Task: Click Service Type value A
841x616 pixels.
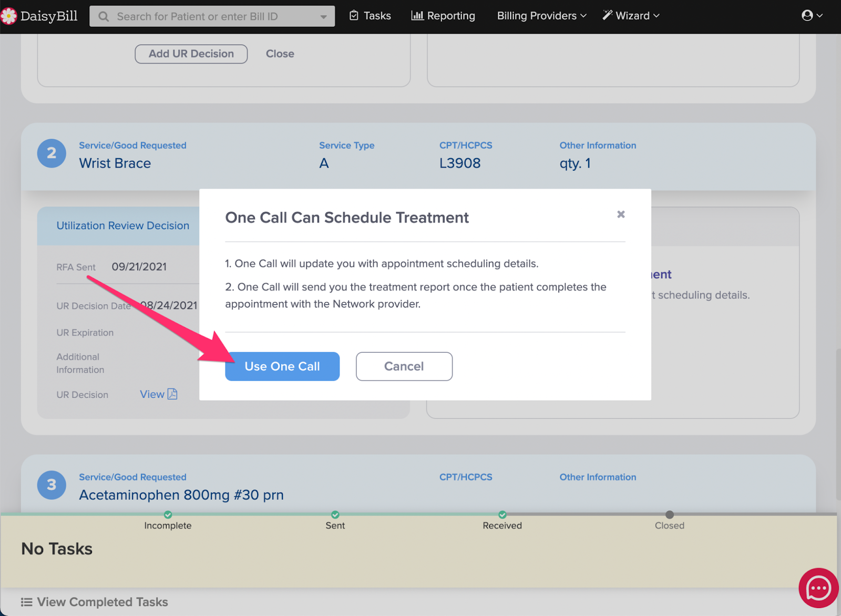Action: pyautogui.click(x=324, y=163)
